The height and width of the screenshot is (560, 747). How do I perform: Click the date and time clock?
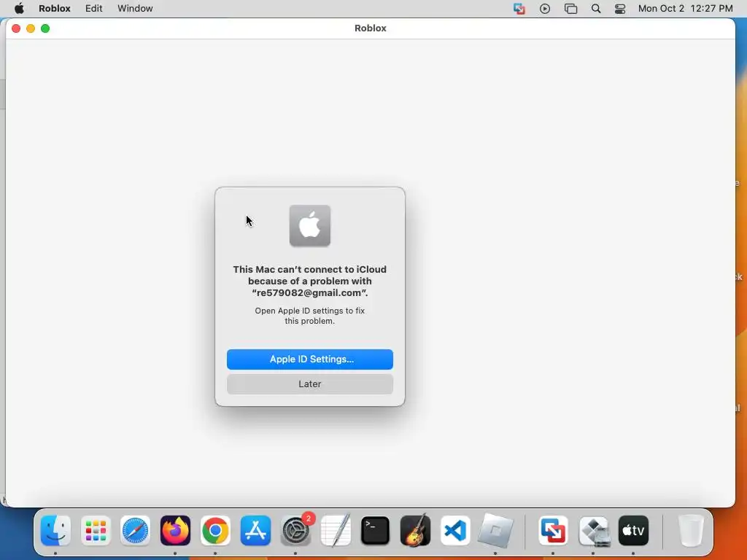[685, 9]
